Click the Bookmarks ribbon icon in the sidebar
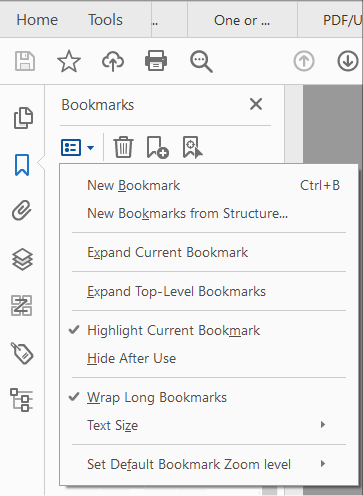Screen dimensions: 363x496 (22, 165)
